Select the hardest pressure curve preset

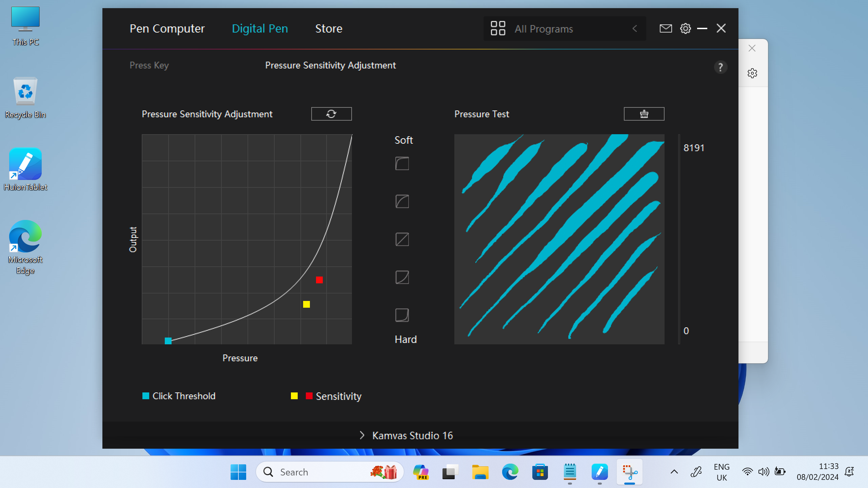tap(402, 315)
